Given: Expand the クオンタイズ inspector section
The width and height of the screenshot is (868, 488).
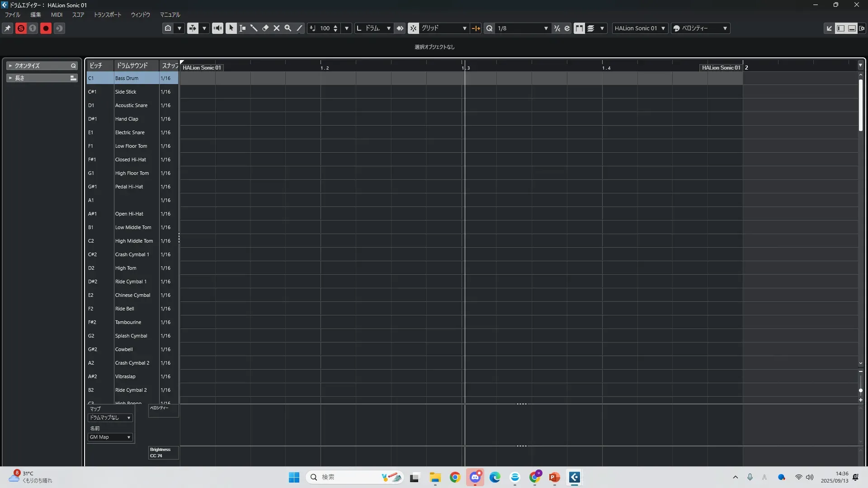Looking at the screenshot, I should [10, 66].
